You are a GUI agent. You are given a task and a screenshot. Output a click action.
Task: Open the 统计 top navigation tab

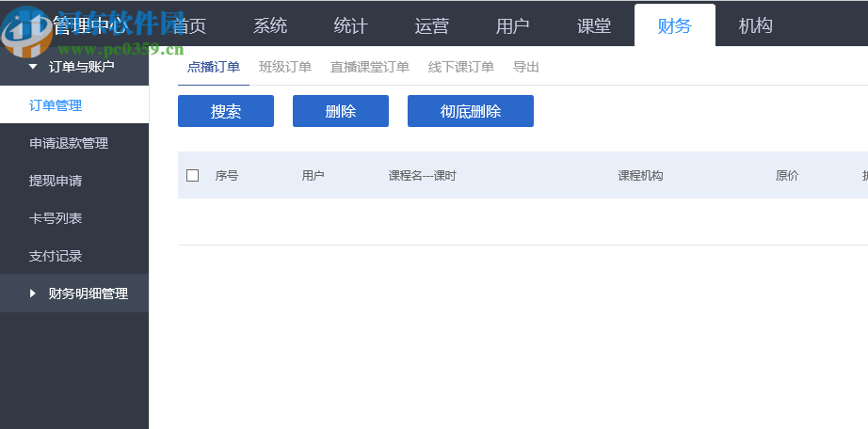(x=351, y=25)
